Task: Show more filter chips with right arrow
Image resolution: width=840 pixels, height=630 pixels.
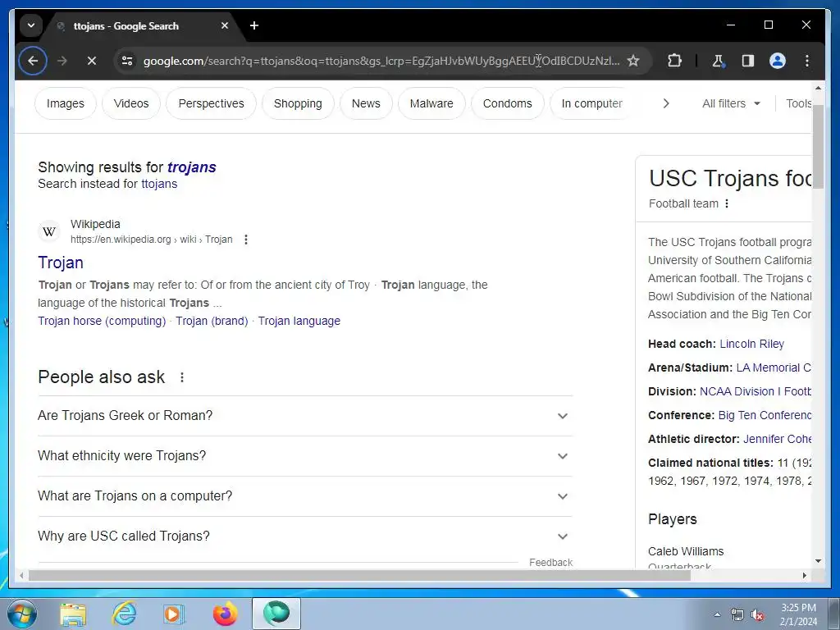Action: tap(666, 103)
